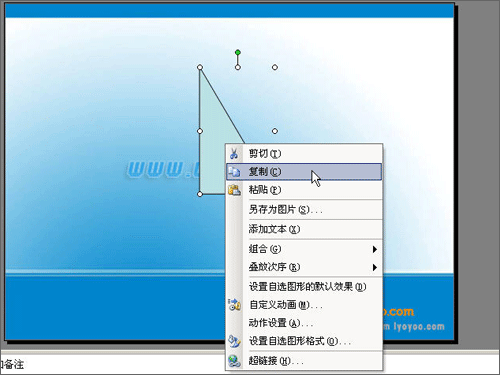Click the Copy icon in context menu
Screen dimensions: 500x375
tap(234, 172)
